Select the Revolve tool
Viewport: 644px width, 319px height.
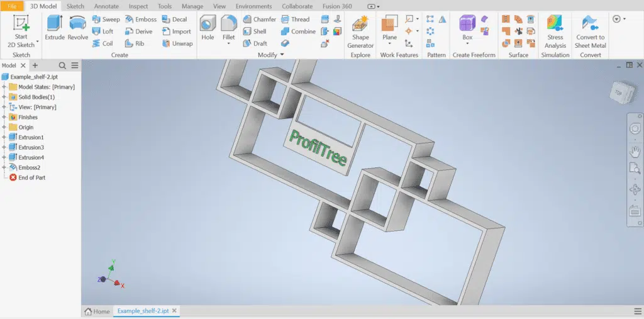(x=78, y=28)
